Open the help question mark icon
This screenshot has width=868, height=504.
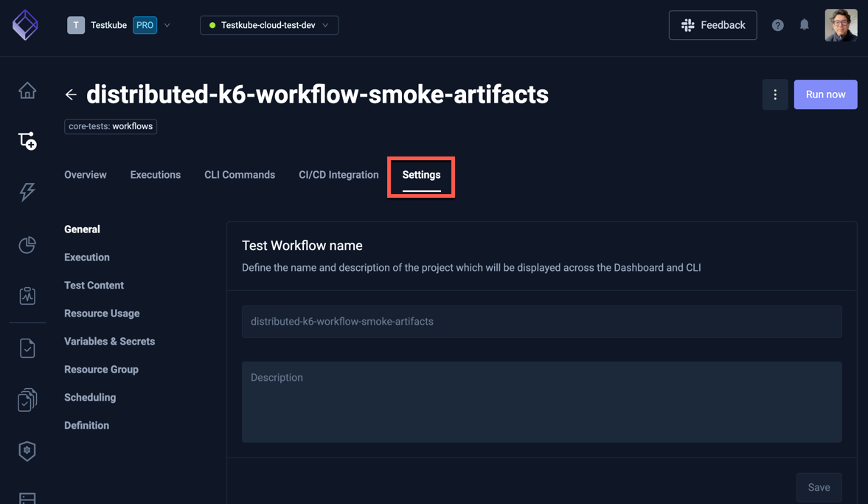click(777, 25)
